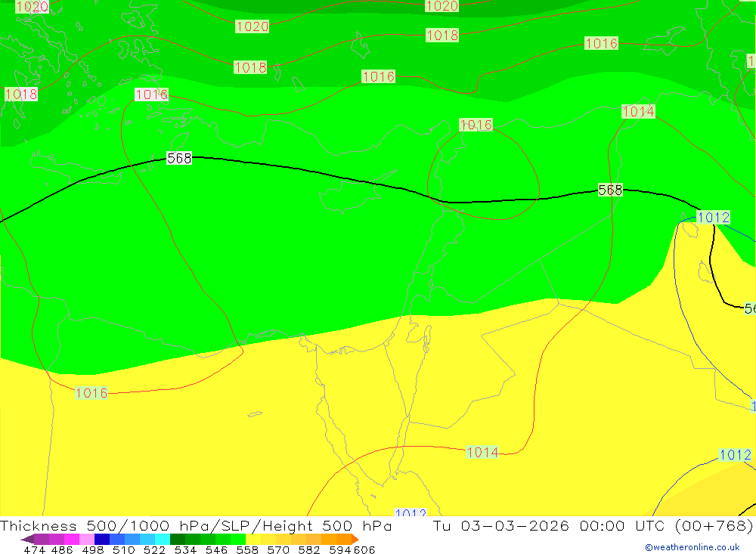Click the purple left arrow tip of the legend
This screenshot has height=554, width=756.
coord(27,539)
